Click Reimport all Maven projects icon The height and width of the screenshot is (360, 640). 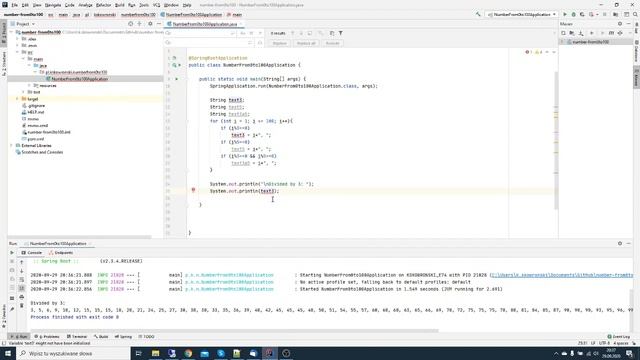click(563, 33)
